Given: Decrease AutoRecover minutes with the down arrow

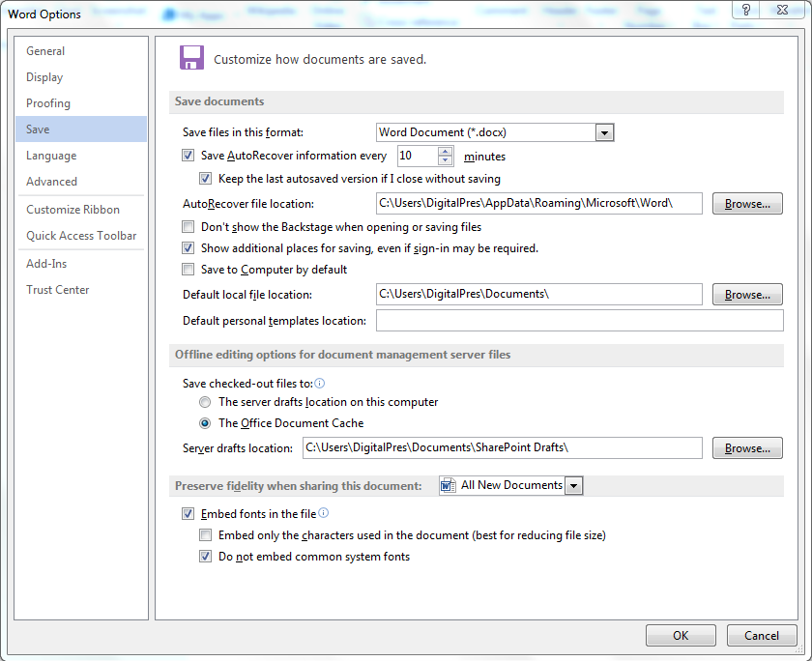Looking at the screenshot, I should coord(445,160).
